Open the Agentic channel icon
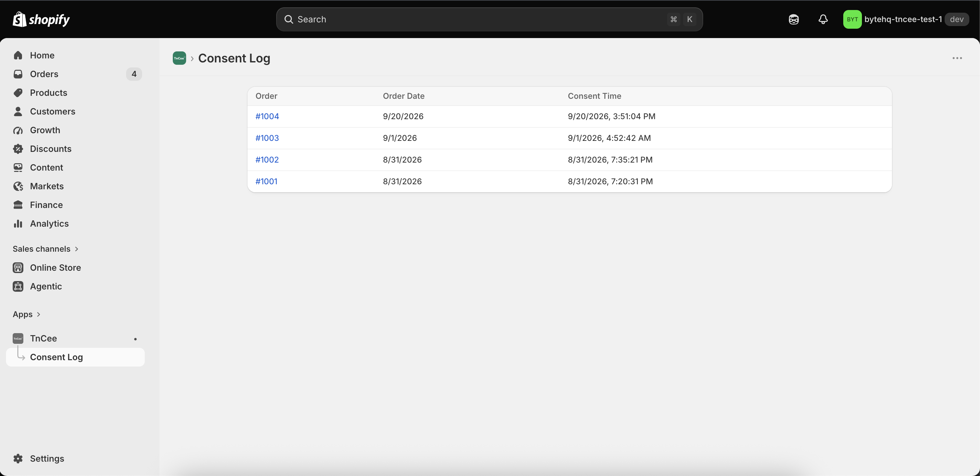 point(18,286)
